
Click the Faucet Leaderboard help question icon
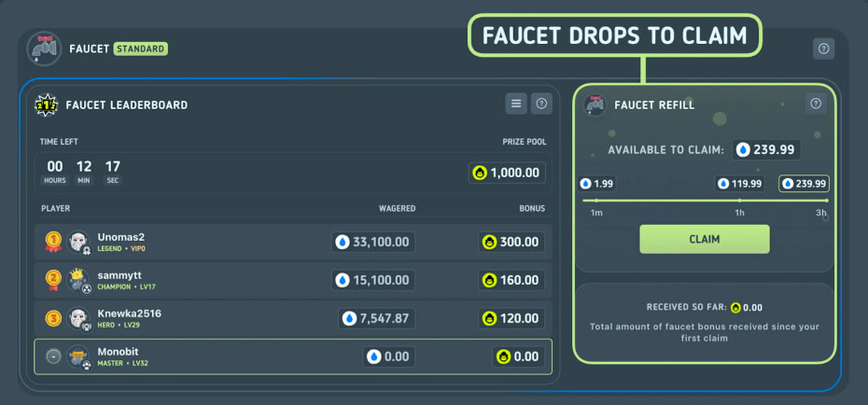[x=541, y=104]
